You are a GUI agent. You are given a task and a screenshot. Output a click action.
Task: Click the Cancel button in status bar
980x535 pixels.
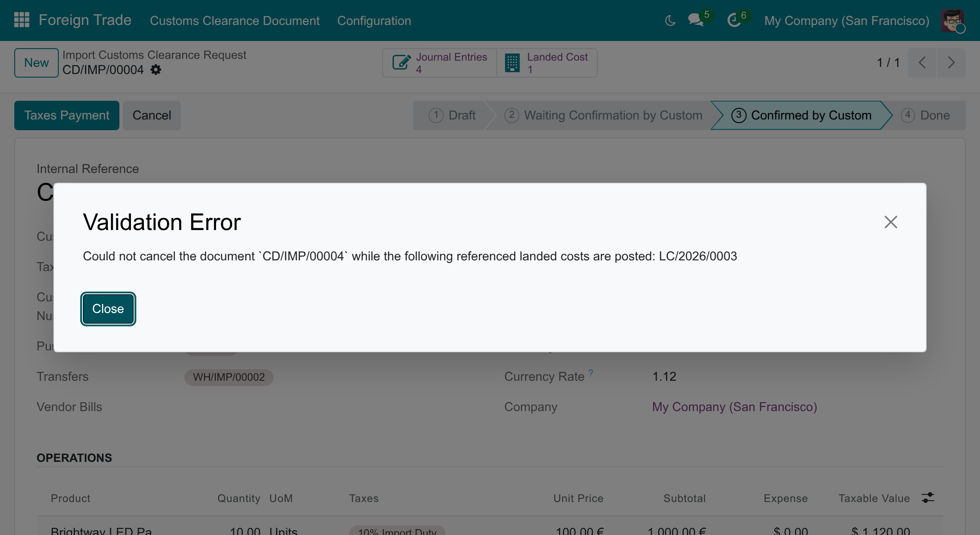(x=152, y=115)
